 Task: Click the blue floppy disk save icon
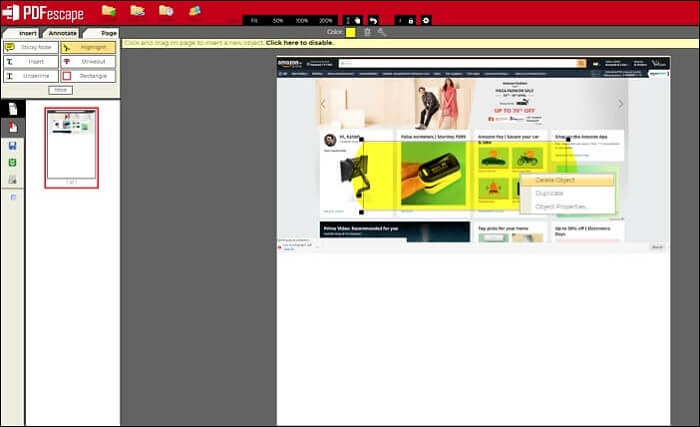(x=12, y=145)
